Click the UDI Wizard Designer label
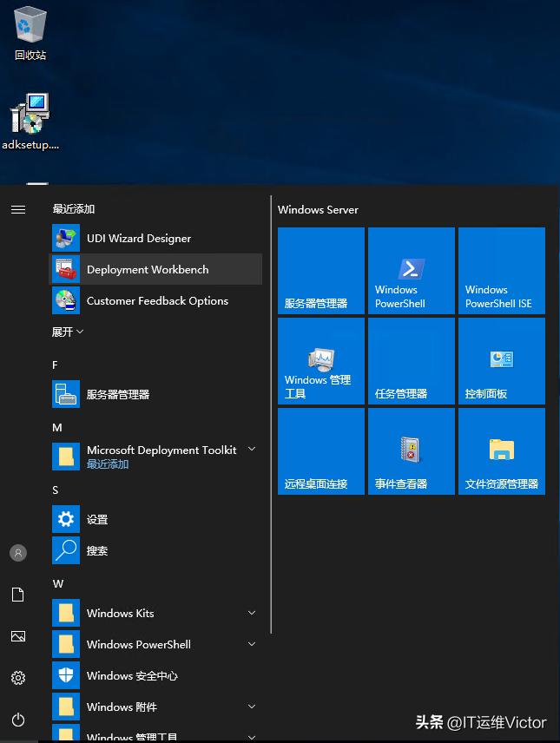This screenshot has width=560, height=743. pyautogui.click(x=138, y=238)
